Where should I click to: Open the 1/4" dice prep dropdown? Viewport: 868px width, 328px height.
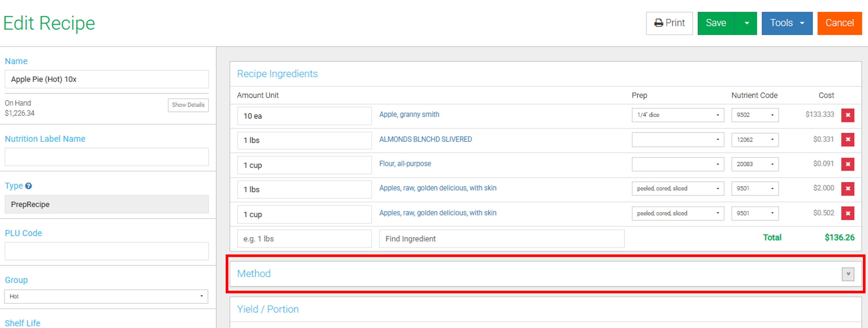coord(678,115)
